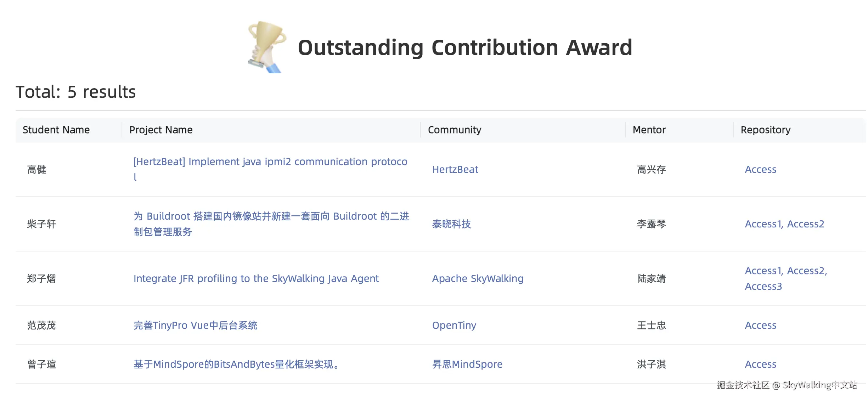This screenshot has height=401, width=868.
Task: Open the Apache SkyWalking community page
Action: tap(478, 279)
